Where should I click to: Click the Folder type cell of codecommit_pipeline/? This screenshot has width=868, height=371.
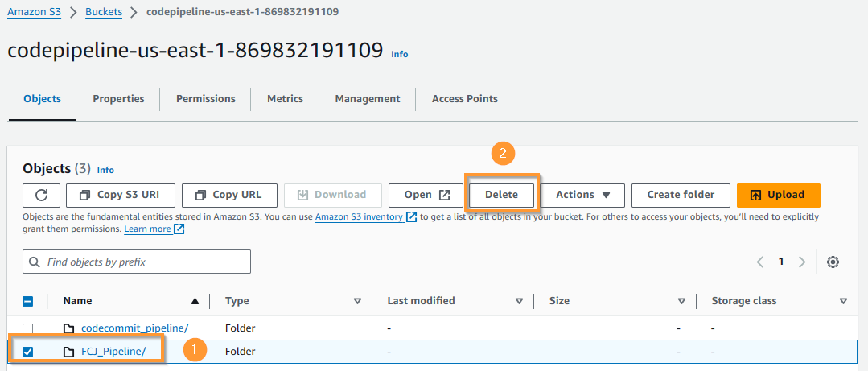[x=241, y=328]
